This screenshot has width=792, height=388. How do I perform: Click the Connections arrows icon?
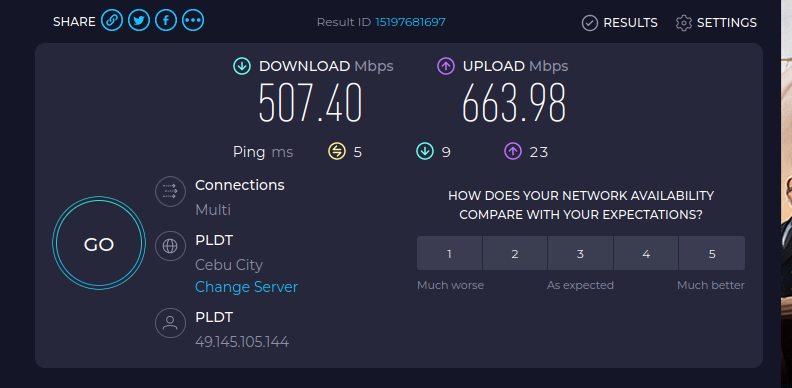[x=170, y=191]
